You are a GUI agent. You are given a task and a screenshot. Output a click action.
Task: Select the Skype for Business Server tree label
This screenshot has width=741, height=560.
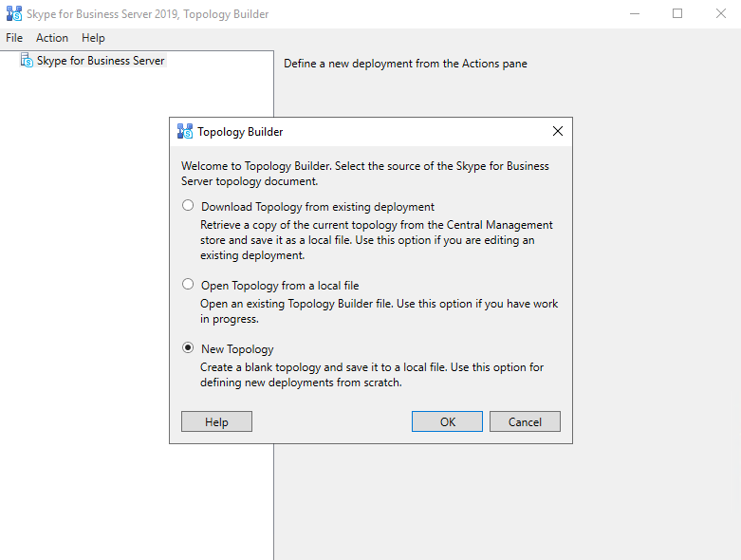click(101, 61)
